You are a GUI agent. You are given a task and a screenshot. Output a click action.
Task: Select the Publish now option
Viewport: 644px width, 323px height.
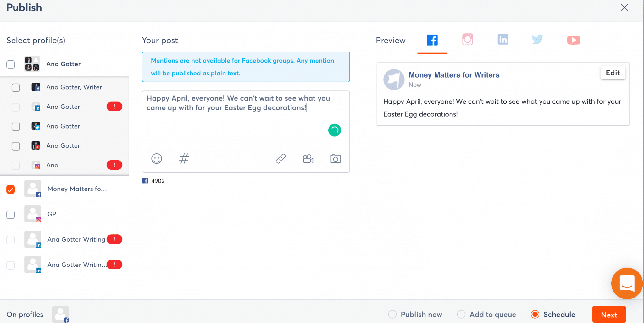[392, 314]
